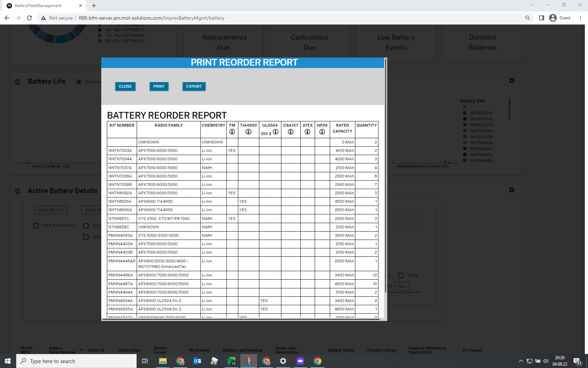Screen dimensions: 588x368
Task: Click the CSA157 column info icon
Action: tap(290, 132)
